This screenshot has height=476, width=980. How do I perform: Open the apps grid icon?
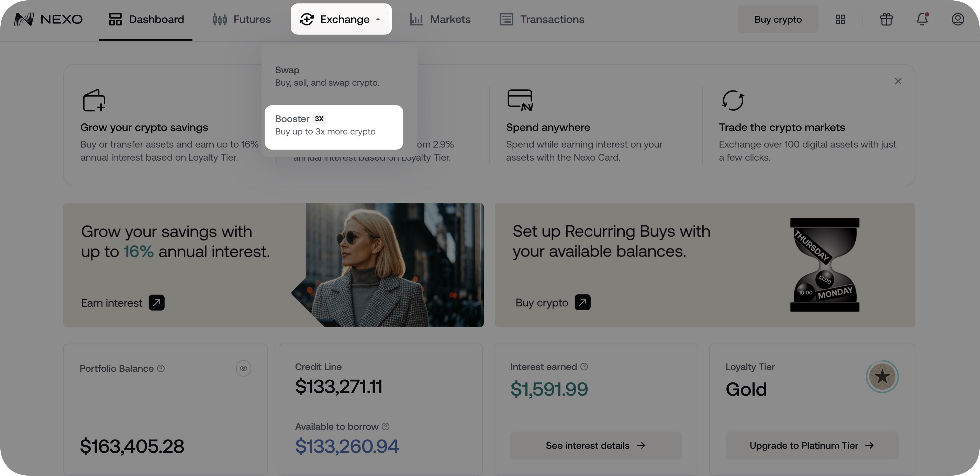click(840, 19)
